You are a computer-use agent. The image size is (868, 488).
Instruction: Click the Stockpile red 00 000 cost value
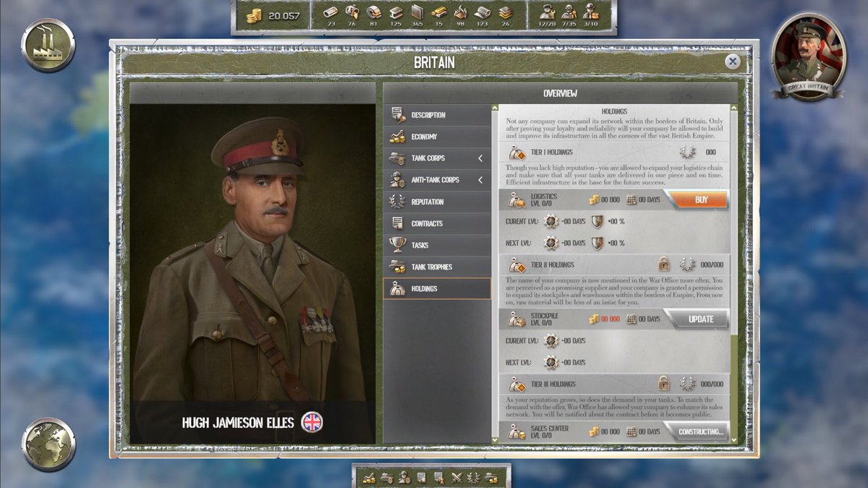609,319
